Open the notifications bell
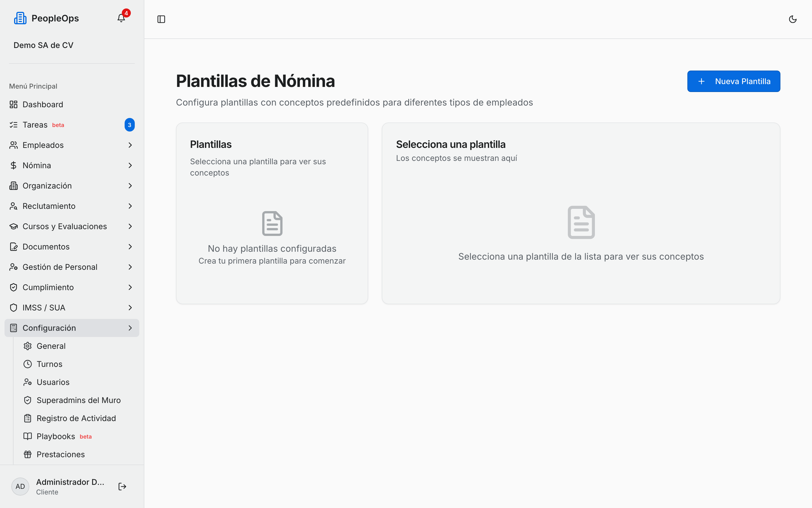The width and height of the screenshot is (812, 508). (x=121, y=18)
